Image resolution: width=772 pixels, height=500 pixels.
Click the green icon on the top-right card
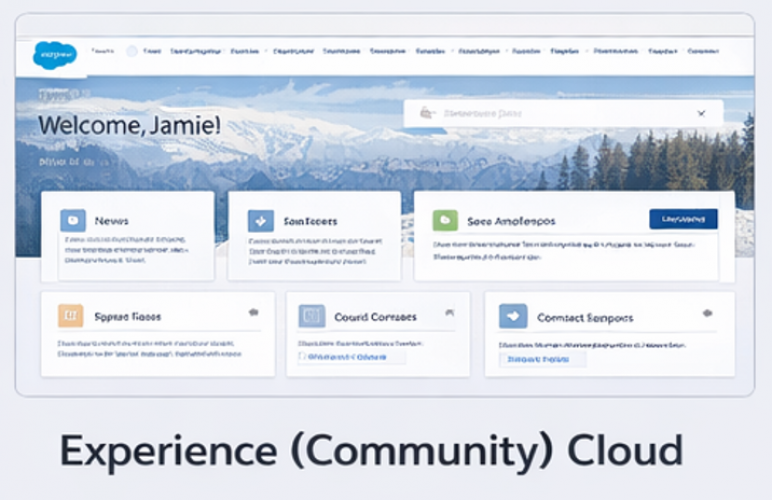(x=445, y=220)
